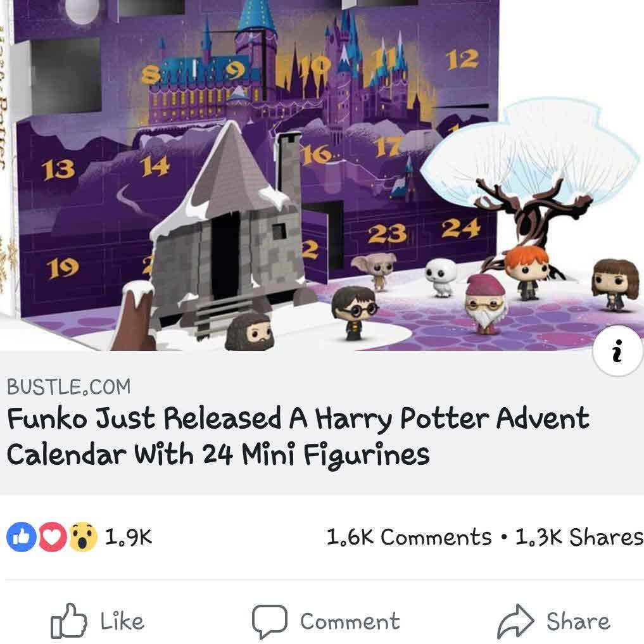
Task: Open the 1.9K reactions count
Action: click(129, 536)
